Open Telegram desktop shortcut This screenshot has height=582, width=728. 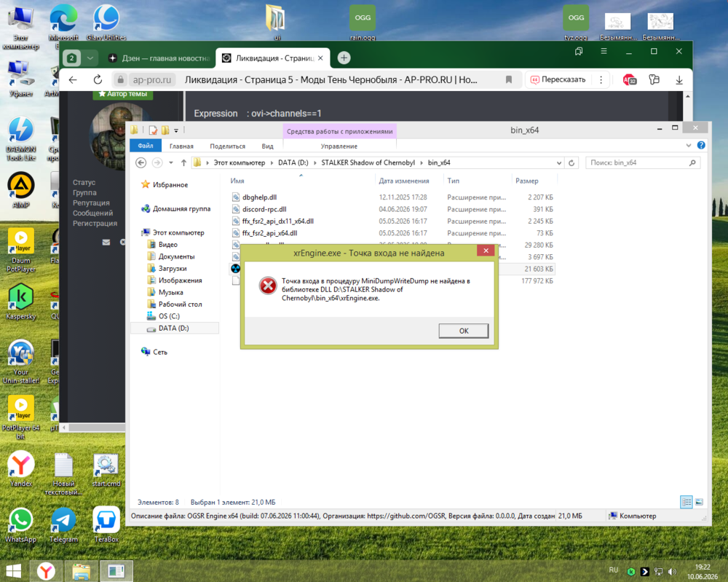pyautogui.click(x=63, y=525)
